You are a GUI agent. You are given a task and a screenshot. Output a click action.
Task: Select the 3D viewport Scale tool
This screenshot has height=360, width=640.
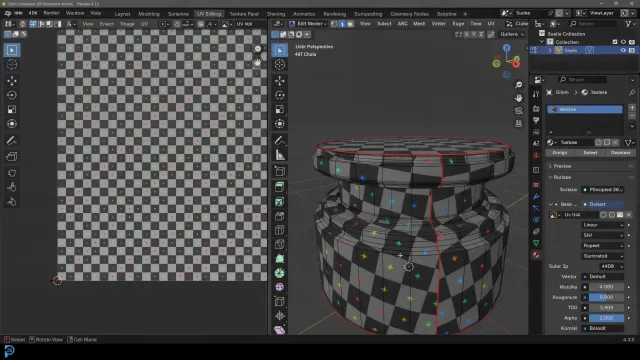click(280, 109)
